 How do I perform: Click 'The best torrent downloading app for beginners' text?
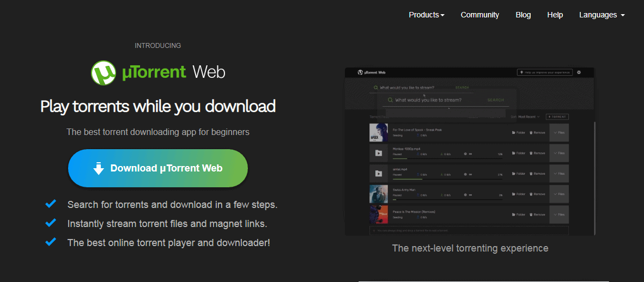point(157,132)
